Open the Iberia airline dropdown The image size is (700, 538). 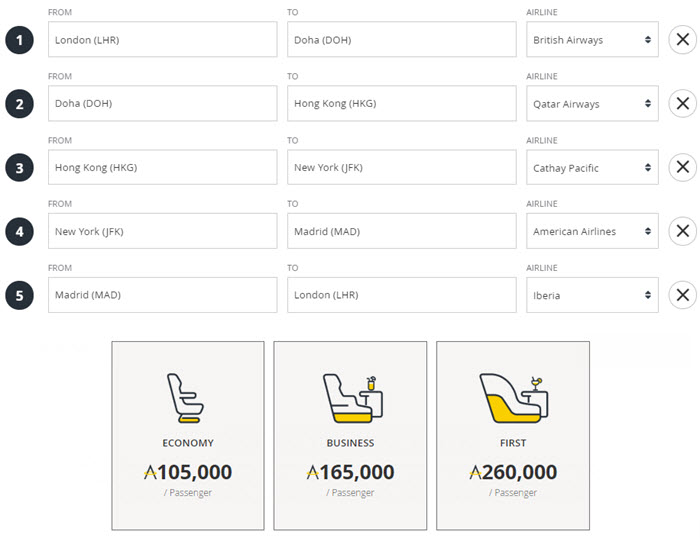pos(592,295)
